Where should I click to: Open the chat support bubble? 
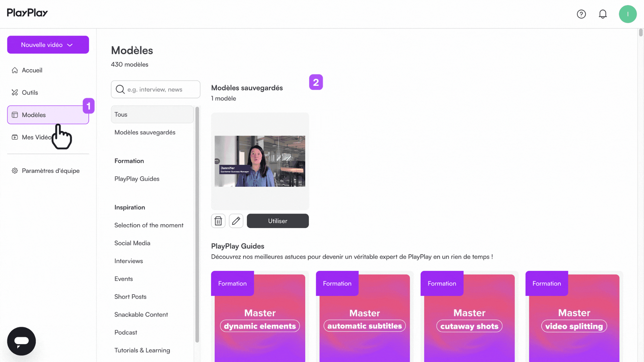point(21,341)
